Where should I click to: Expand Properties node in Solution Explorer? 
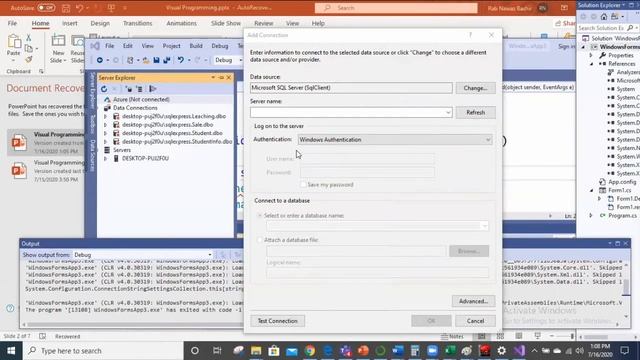point(591,55)
